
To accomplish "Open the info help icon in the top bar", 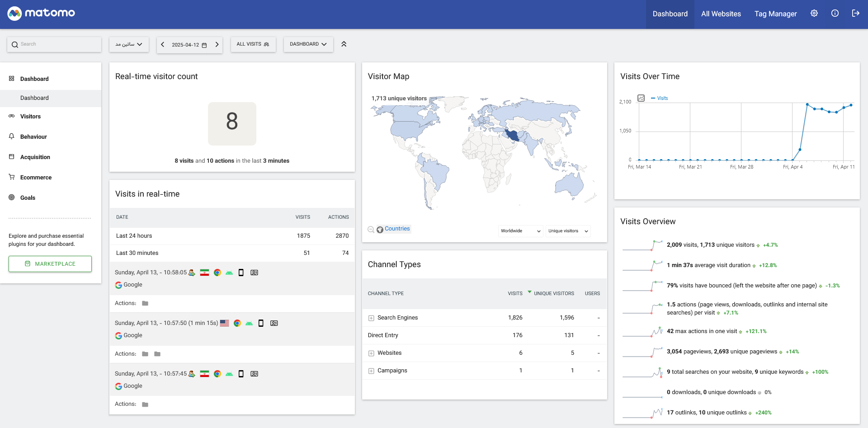I will [x=835, y=14].
